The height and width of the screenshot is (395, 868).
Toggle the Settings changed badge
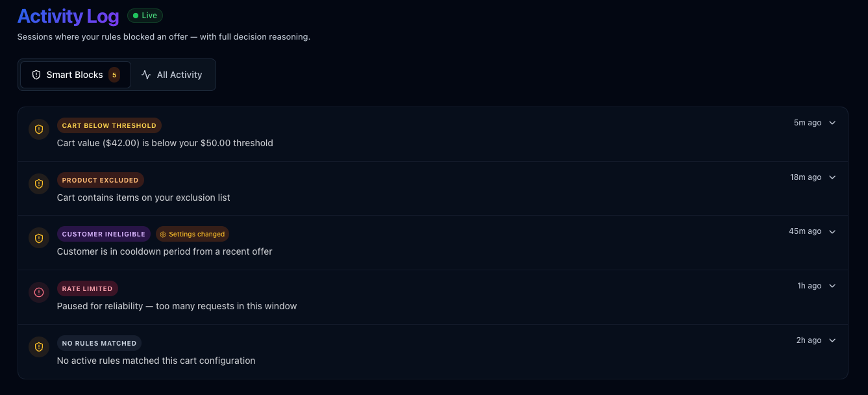[x=192, y=234]
